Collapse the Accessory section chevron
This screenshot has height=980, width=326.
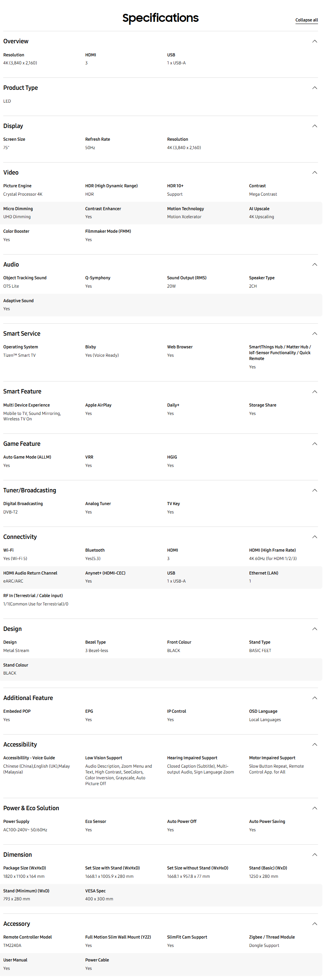[x=314, y=924]
